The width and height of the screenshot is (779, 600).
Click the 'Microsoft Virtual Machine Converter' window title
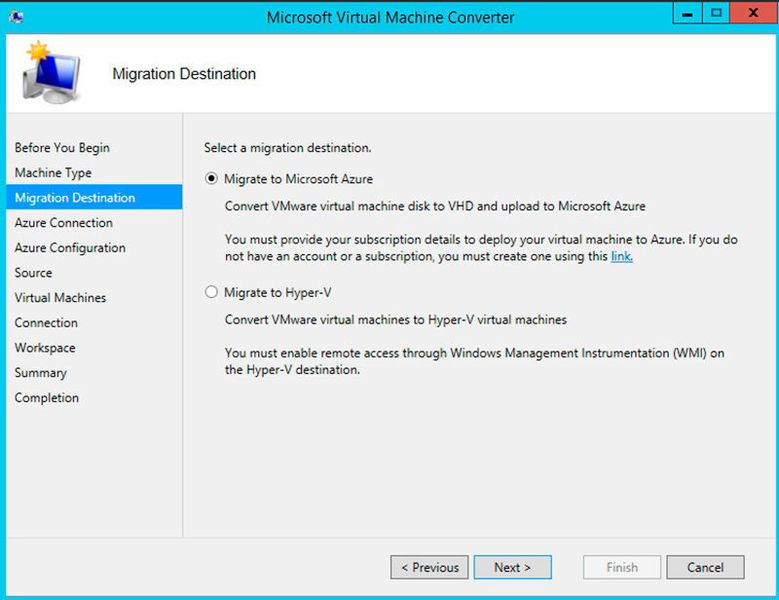pos(390,17)
